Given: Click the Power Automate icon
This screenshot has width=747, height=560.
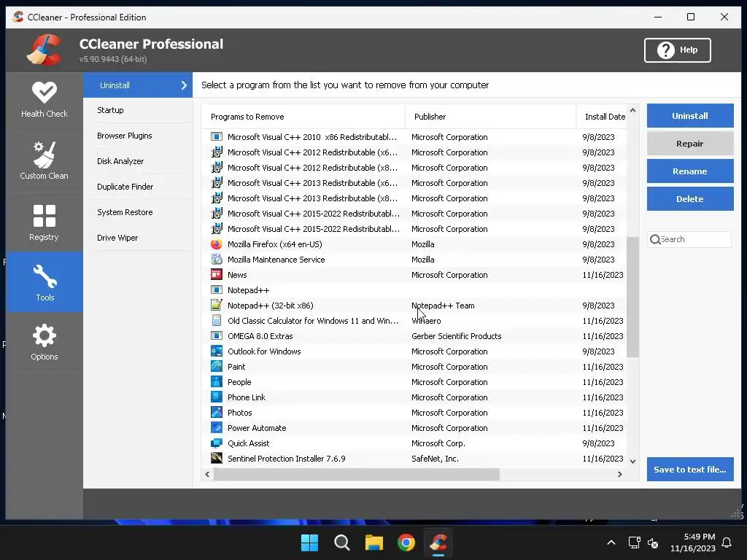Looking at the screenshot, I should click(216, 427).
